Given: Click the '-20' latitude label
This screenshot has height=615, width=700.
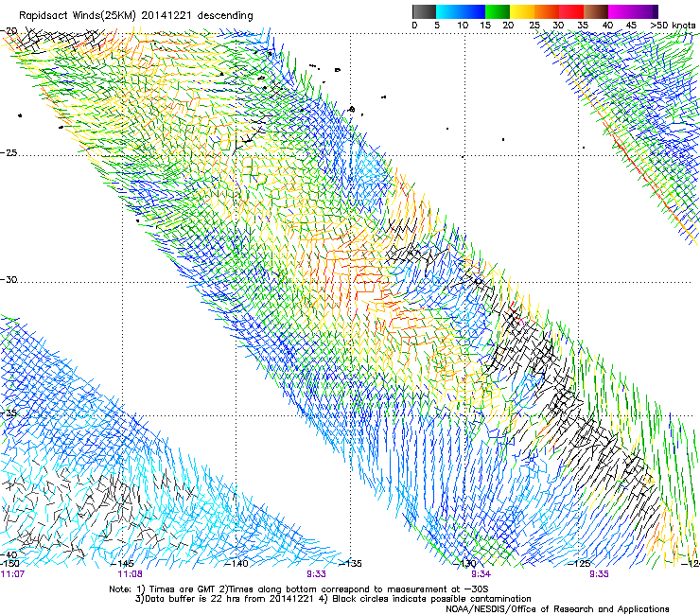Looking at the screenshot, I should 9,31.
